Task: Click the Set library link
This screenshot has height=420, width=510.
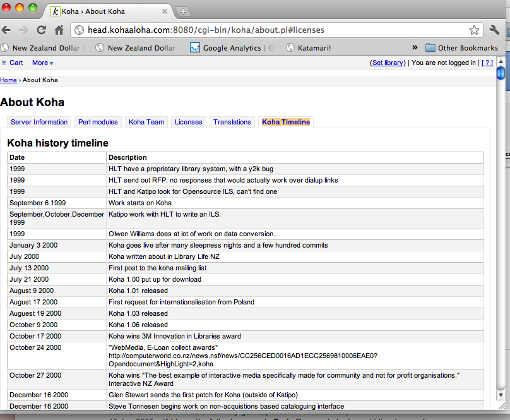Action: [388, 63]
